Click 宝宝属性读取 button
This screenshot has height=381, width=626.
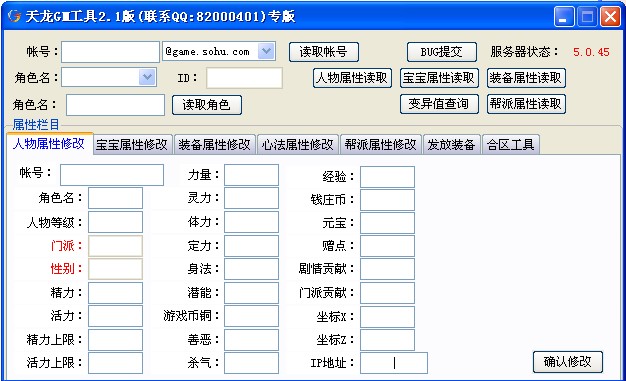click(439, 77)
